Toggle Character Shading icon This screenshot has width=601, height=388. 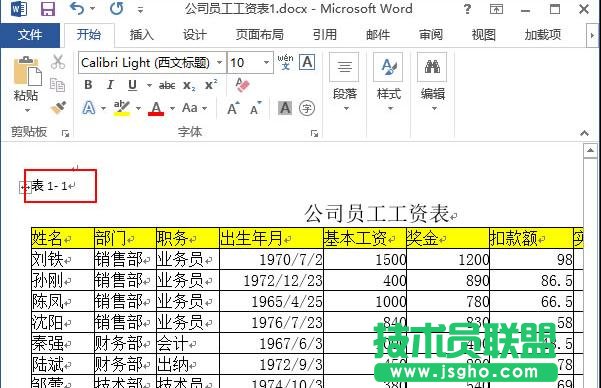coord(285,108)
